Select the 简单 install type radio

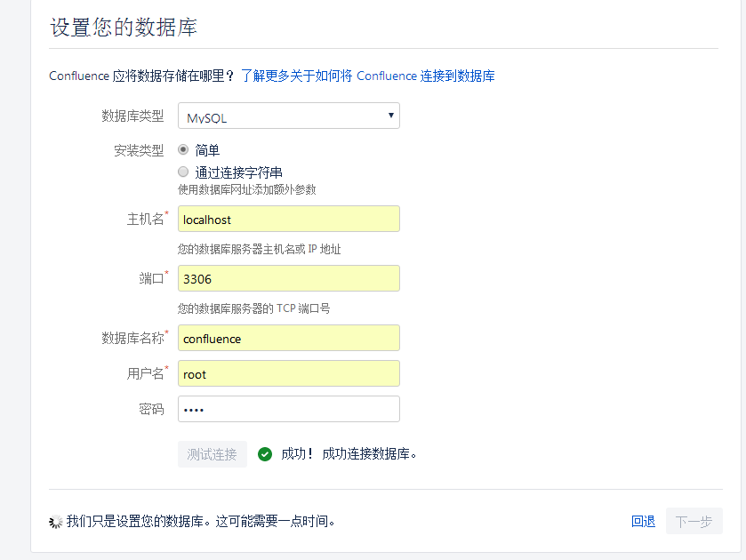(x=183, y=150)
